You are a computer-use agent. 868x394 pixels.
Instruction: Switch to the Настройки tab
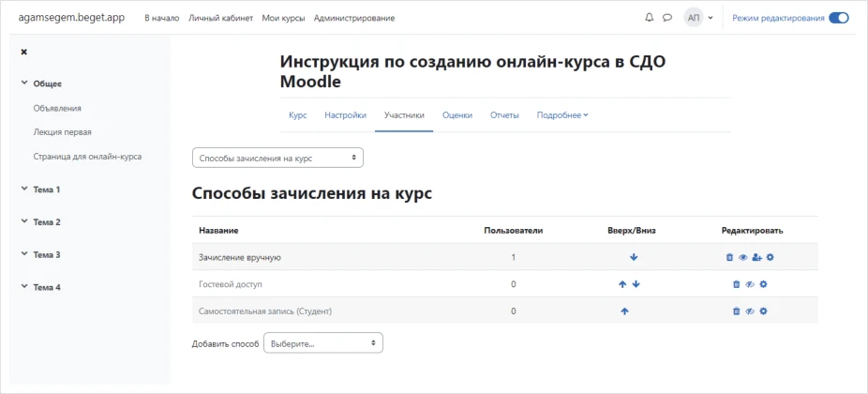(x=346, y=115)
